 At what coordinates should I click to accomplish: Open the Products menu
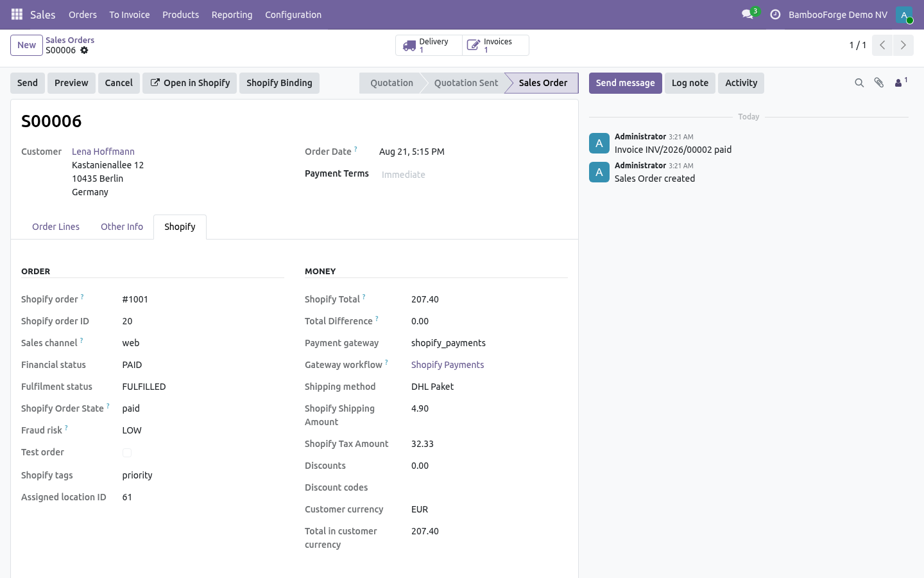(x=181, y=15)
